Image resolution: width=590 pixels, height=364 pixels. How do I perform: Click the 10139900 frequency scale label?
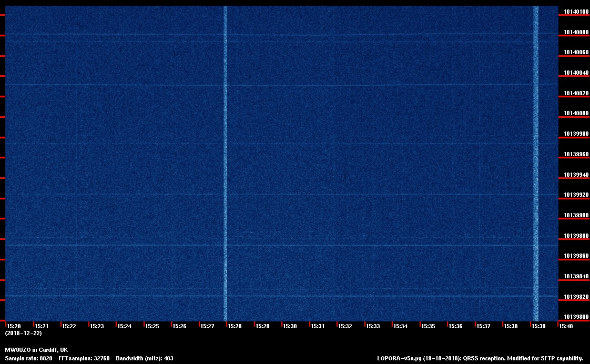(576, 216)
